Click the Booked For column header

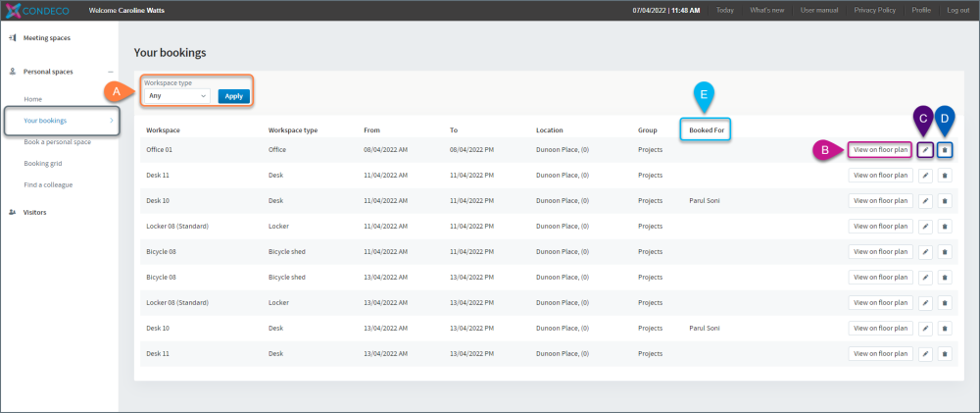[706, 130]
